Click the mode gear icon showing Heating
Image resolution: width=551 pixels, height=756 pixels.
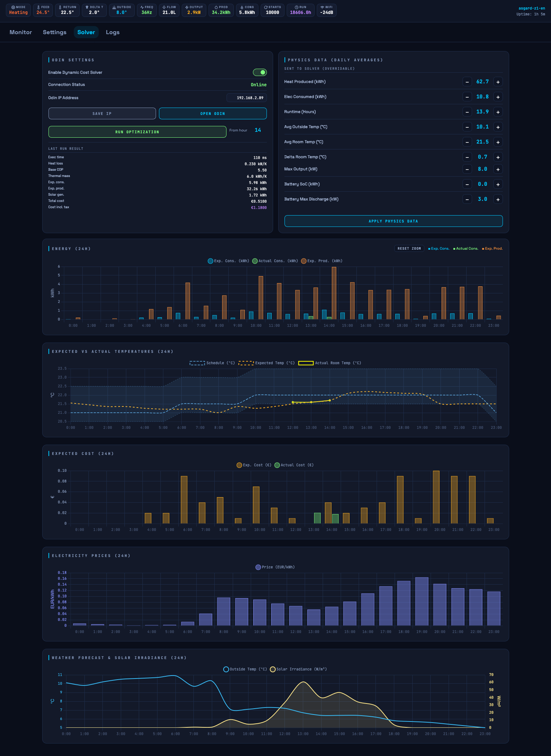tap(13, 7)
